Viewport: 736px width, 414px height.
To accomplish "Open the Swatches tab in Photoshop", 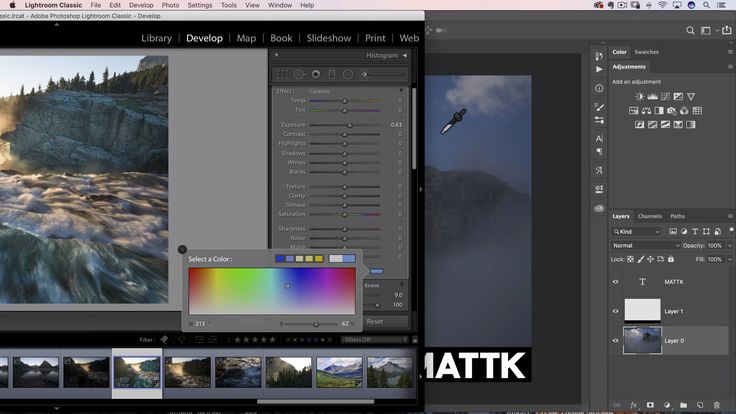I will tap(646, 52).
